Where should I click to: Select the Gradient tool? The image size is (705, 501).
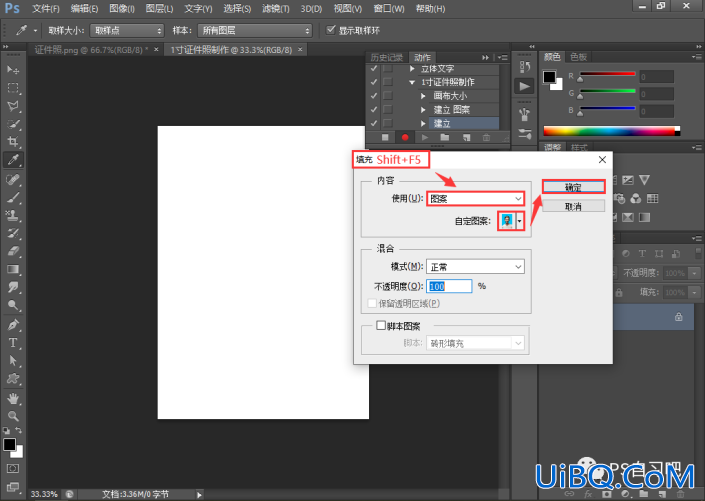pos(13,269)
